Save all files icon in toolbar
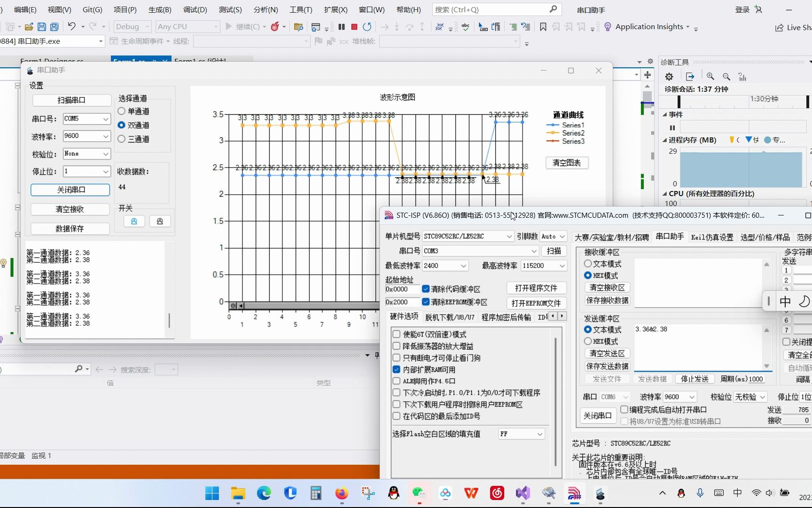Image resolution: width=812 pixels, height=508 pixels. tap(55, 27)
